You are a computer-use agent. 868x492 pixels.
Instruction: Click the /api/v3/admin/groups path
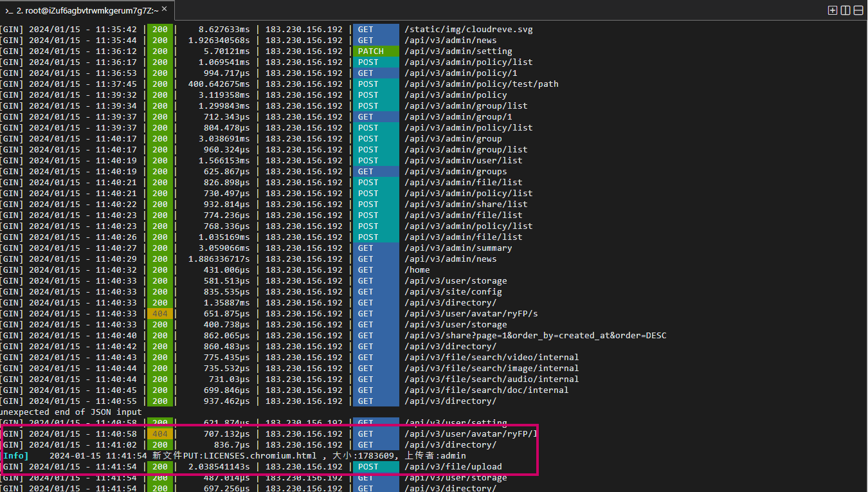pyautogui.click(x=456, y=172)
